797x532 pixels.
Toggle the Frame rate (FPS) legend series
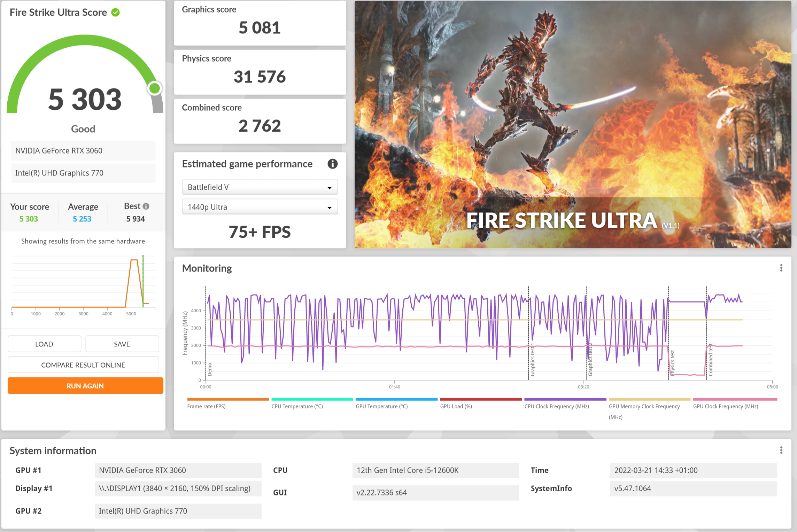206,406
